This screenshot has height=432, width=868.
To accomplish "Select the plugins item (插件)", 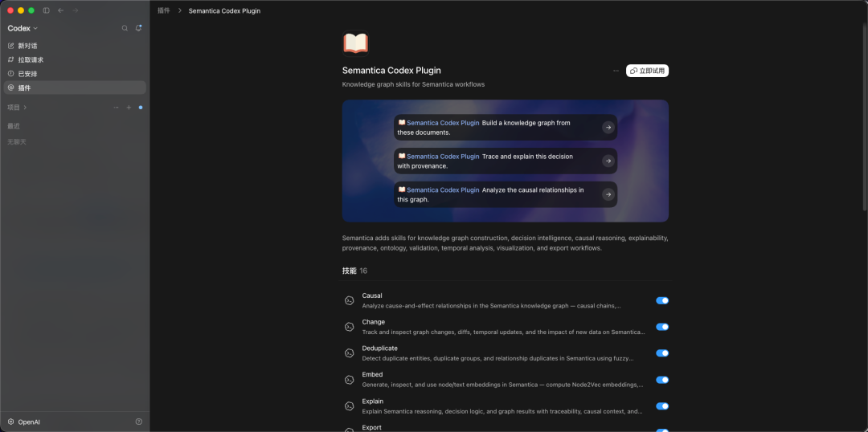I will point(75,88).
